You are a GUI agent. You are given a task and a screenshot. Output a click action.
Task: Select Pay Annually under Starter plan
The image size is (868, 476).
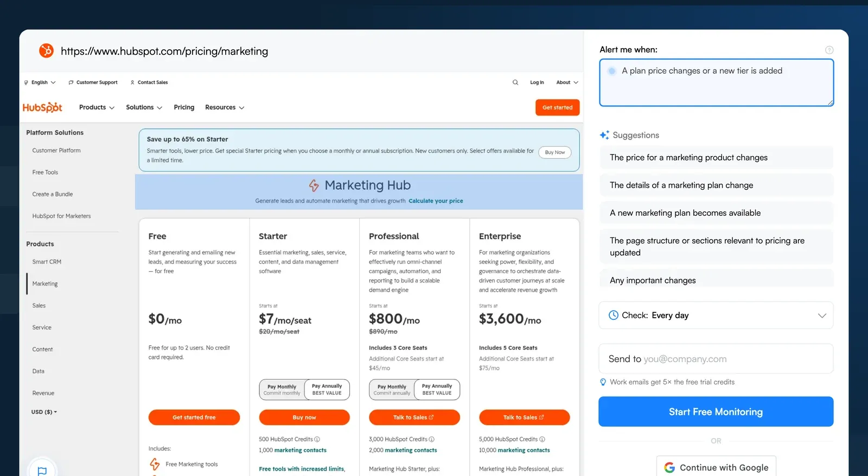pos(327,390)
